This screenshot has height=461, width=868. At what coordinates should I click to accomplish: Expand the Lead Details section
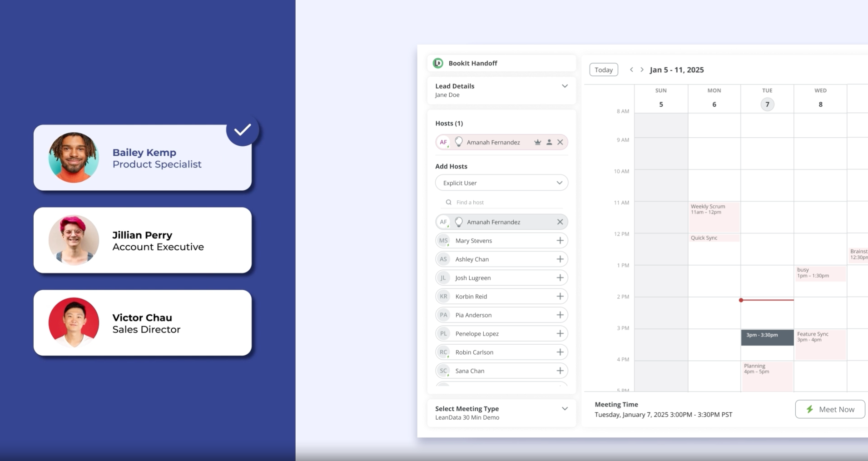[x=565, y=86]
